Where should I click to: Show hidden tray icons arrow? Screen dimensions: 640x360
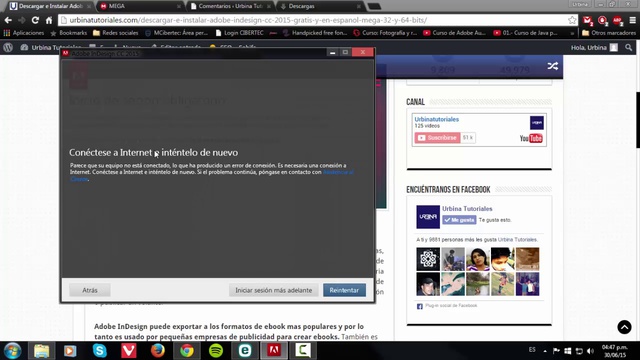[545, 351]
